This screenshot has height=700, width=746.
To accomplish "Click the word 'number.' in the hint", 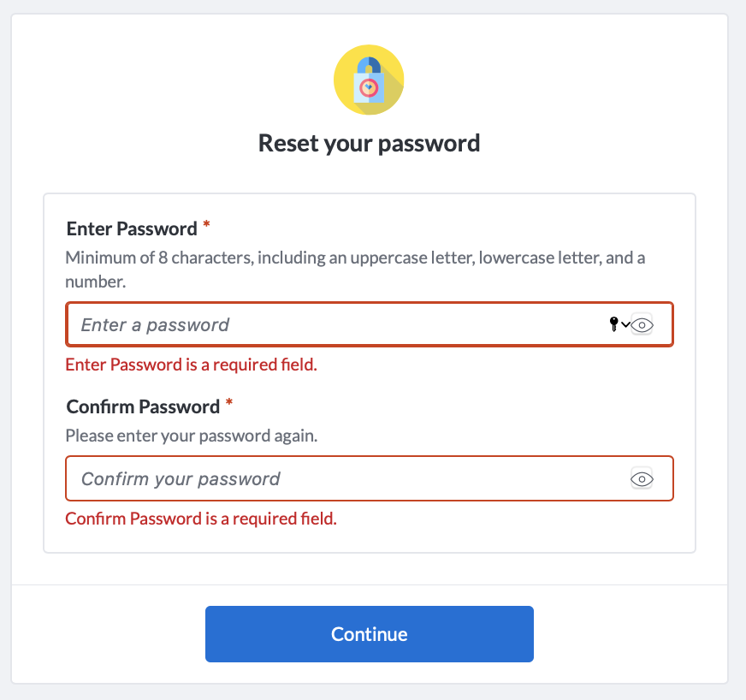I will tap(96, 282).
